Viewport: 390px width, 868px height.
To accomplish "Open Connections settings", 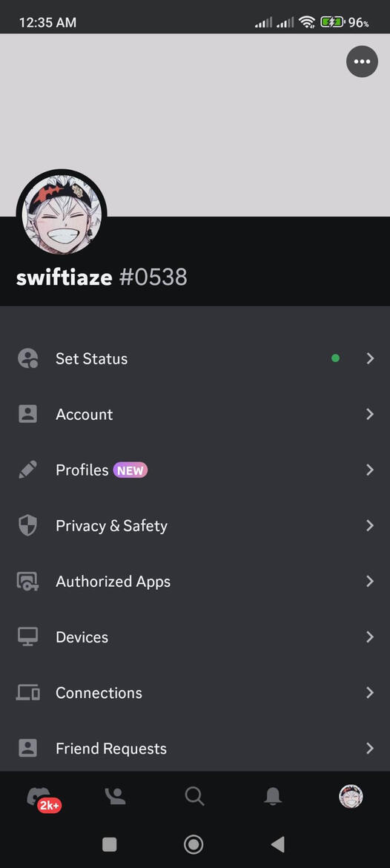I will click(195, 692).
